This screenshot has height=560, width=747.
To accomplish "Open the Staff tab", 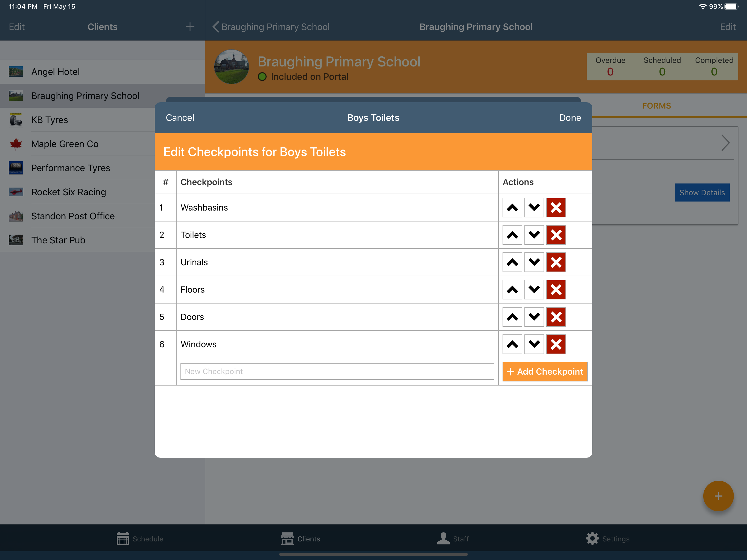I will coord(453,539).
